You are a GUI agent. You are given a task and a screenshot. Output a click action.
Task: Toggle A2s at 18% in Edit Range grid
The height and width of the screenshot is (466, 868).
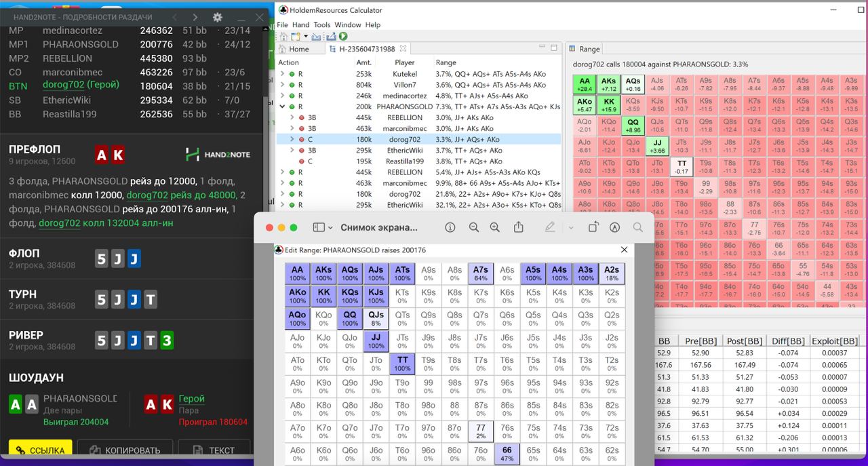tap(612, 274)
